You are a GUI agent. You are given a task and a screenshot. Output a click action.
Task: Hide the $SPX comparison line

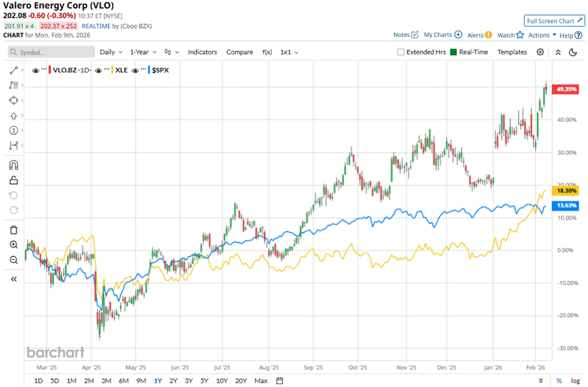134,70
